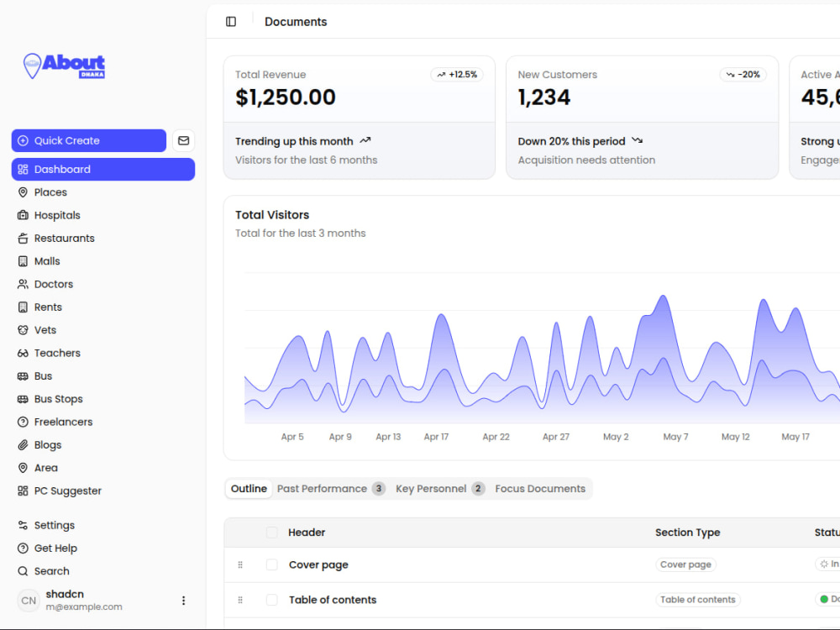Viewport: 840px width, 630px height.
Task: Open the Places page
Action: click(x=102, y=192)
